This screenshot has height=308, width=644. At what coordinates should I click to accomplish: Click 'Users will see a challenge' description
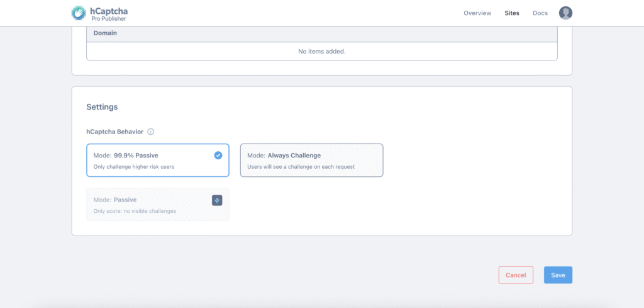tap(301, 167)
